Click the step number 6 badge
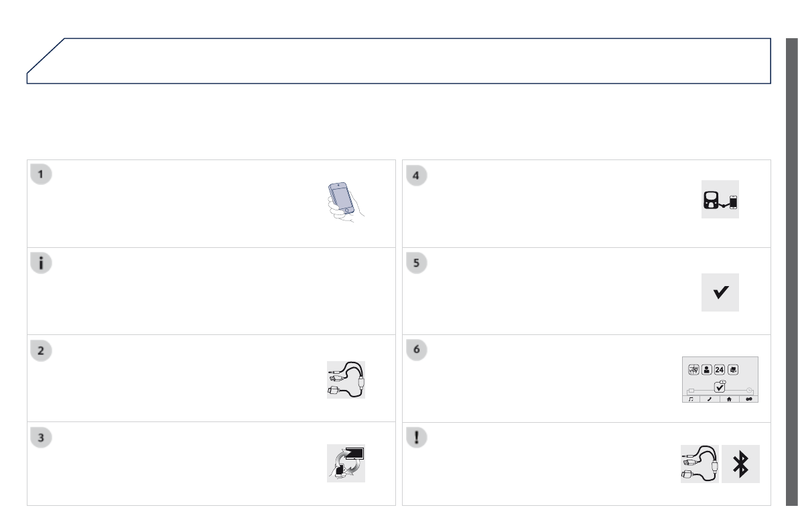This screenshot has height=532, width=798. (x=416, y=350)
